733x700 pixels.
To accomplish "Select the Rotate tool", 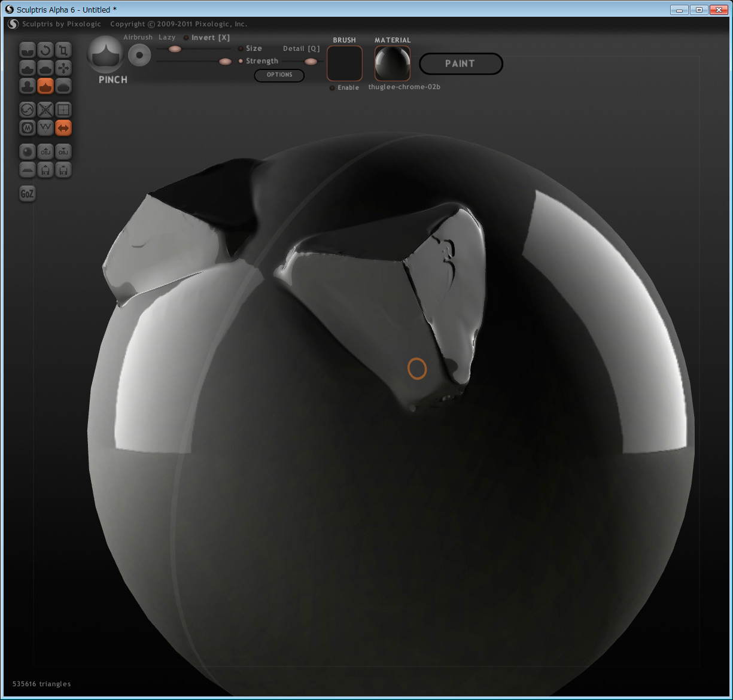I will (x=45, y=50).
